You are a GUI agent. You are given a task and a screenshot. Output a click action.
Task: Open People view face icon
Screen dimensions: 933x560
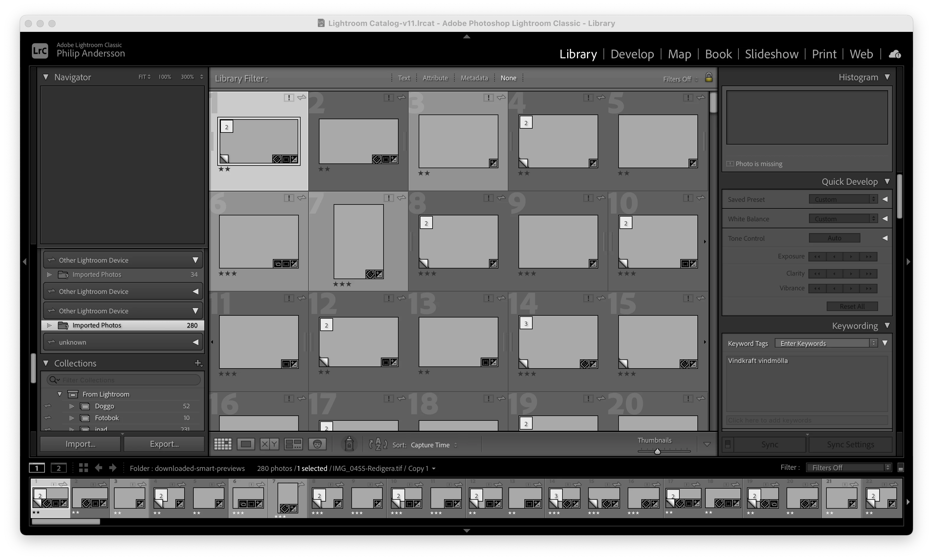pyautogui.click(x=317, y=444)
